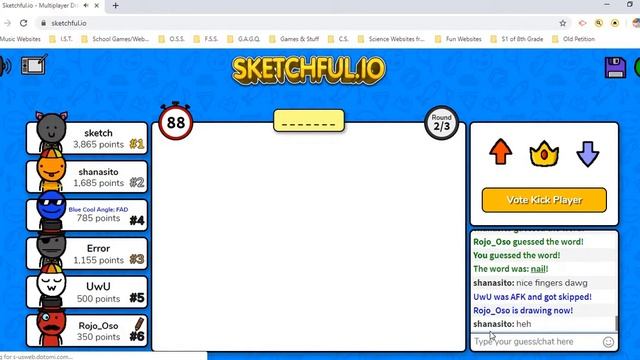The image size is (640, 360).
Task: View site info via the lock icon
Action: pyautogui.click(x=43, y=23)
